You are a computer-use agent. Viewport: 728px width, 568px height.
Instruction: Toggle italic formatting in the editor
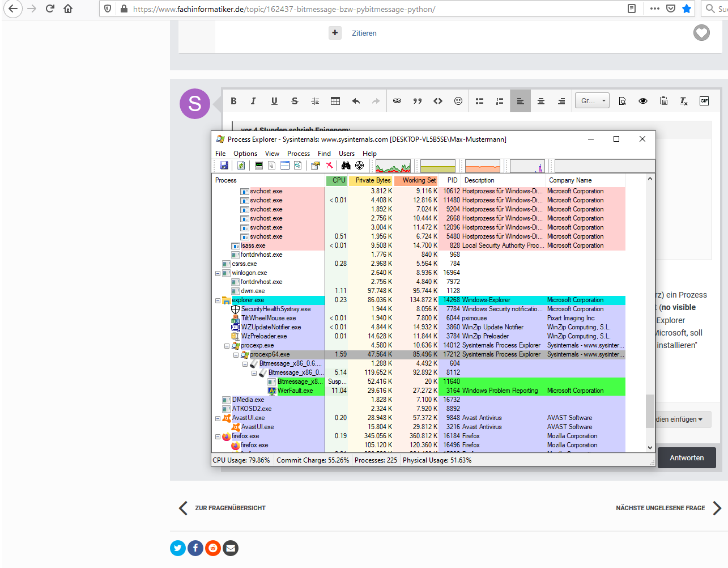253,101
